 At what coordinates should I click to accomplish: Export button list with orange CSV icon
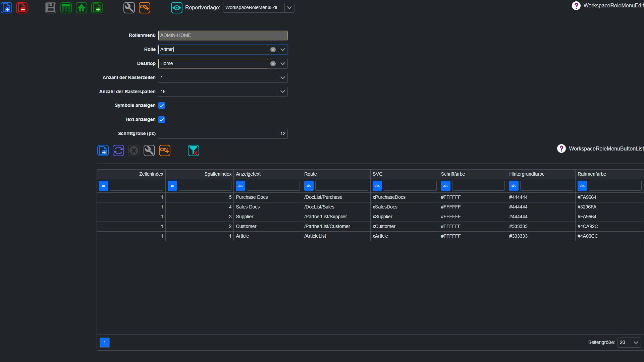(x=165, y=150)
